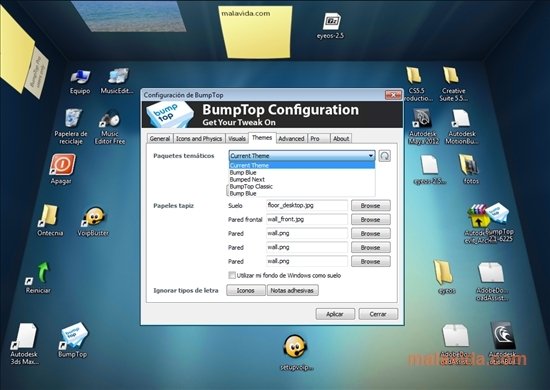Image resolution: width=550 pixels, height=390 pixels.
Task: Close the Configuración de BumpTop dialog
Action: (x=393, y=95)
